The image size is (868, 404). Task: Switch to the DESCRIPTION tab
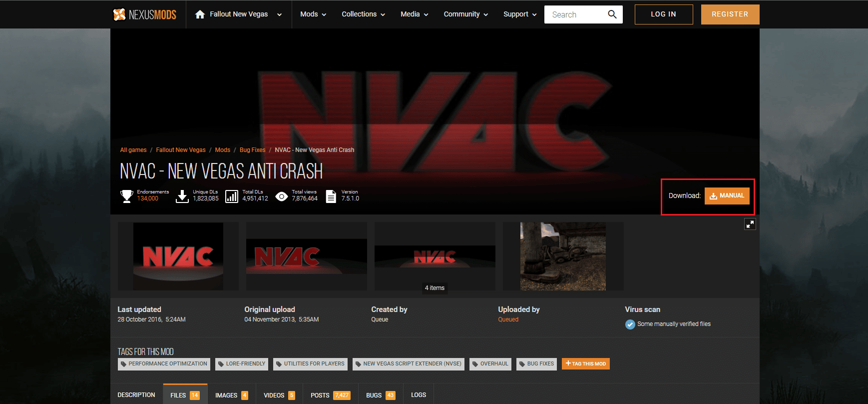(x=136, y=395)
